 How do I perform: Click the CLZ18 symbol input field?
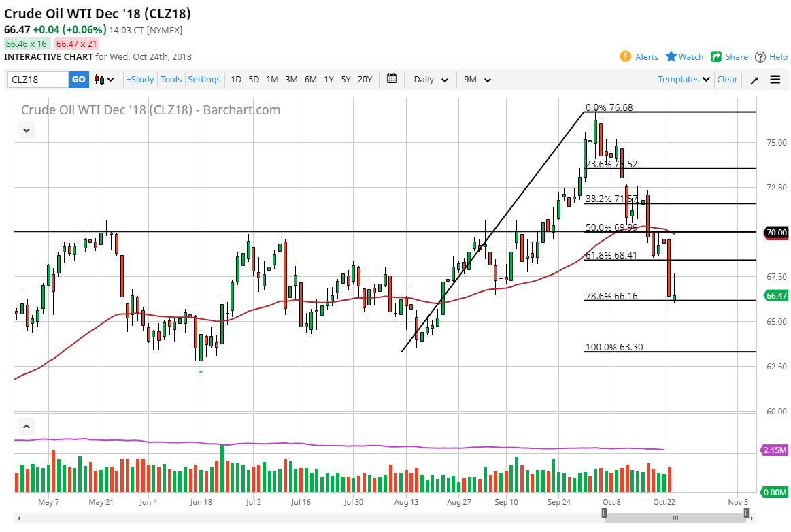tap(37, 79)
